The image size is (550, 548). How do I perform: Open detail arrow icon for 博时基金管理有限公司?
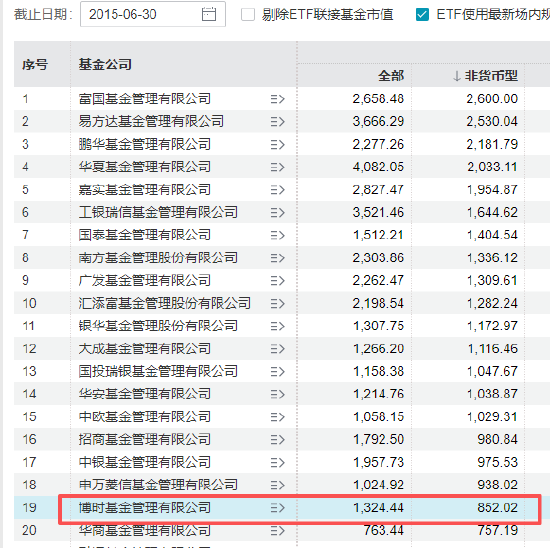coord(277,508)
